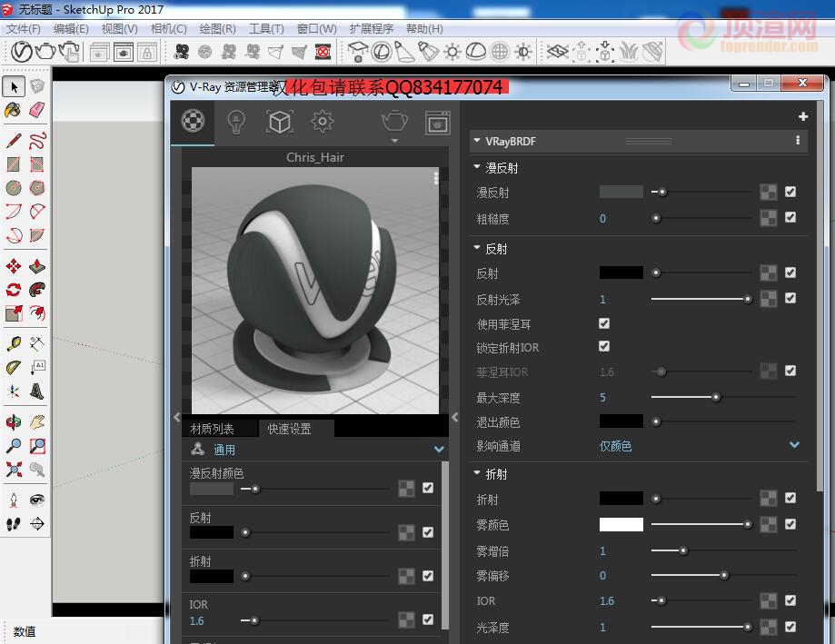Viewport: 835px width, 644px height.
Task: Adjust the 最大深度 slider handle
Action: [x=716, y=397]
